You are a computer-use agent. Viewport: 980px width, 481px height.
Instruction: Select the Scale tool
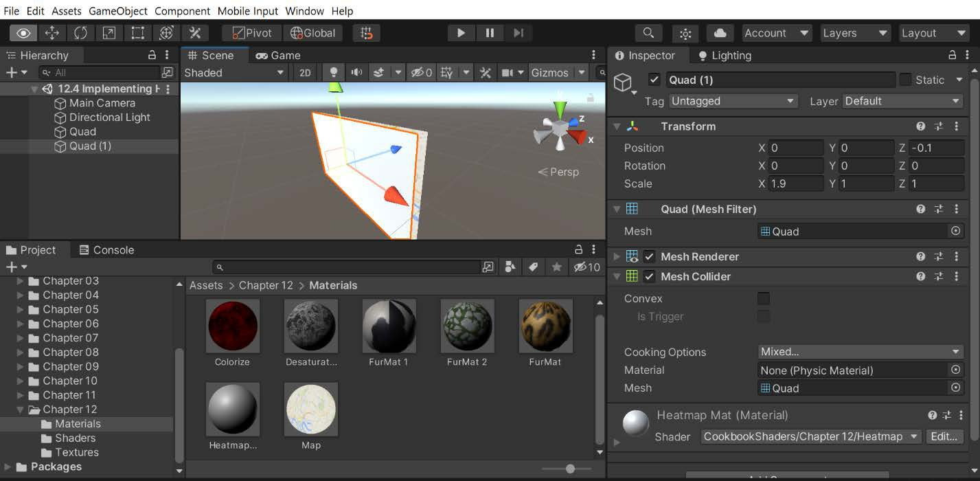pos(109,33)
